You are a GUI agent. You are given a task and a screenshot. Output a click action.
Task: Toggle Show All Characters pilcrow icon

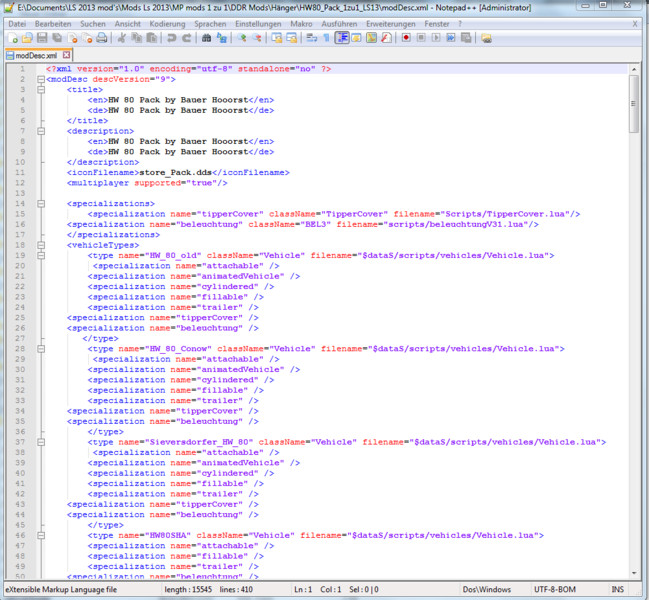coord(326,38)
